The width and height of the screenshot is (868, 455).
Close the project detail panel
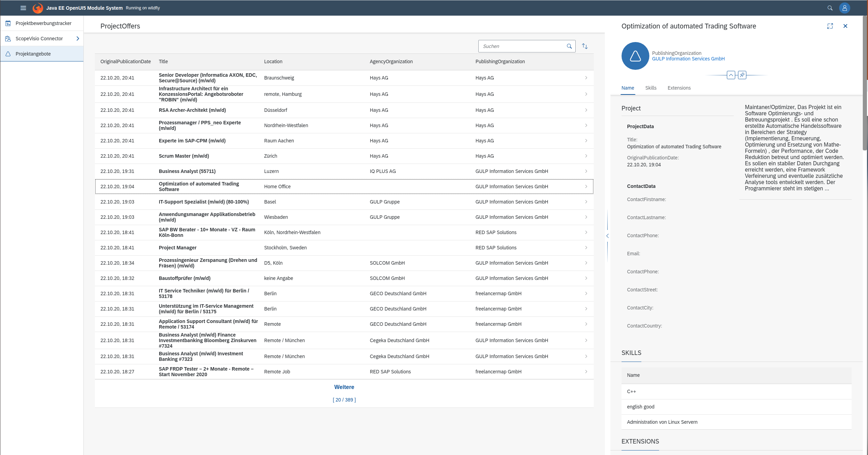pyautogui.click(x=845, y=26)
